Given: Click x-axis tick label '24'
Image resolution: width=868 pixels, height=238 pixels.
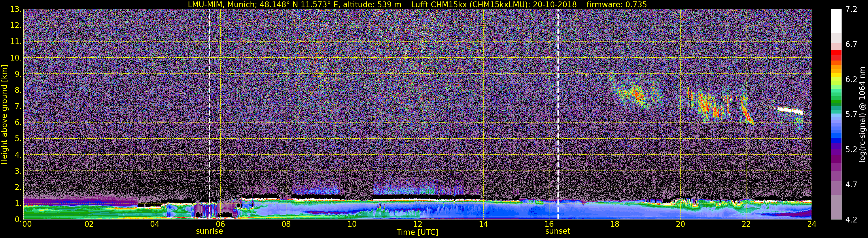Looking at the screenshot, I should pos(812,224).
